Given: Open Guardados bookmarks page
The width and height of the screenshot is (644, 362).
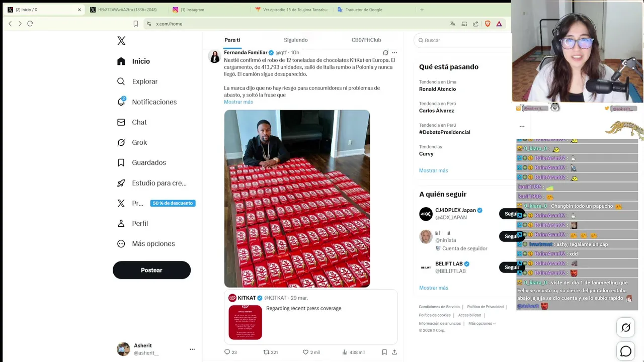Looking at the screenshot, I should [141, 162].
